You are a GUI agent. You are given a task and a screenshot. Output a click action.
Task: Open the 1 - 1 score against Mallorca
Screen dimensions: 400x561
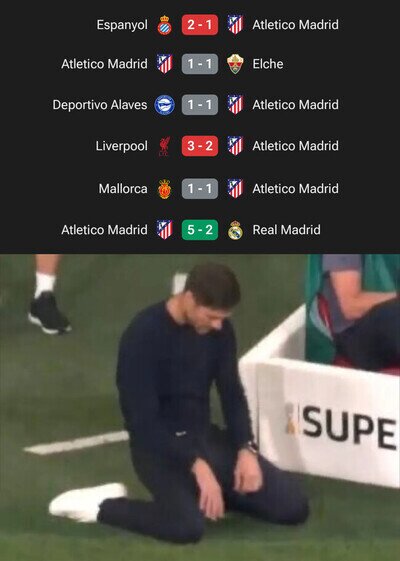[200, 189]
